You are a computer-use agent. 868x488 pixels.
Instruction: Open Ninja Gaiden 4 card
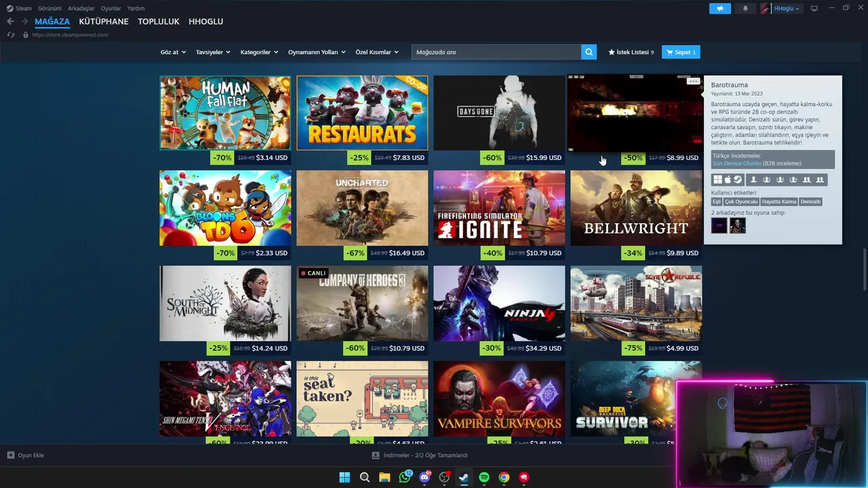[x=499, y=303]
